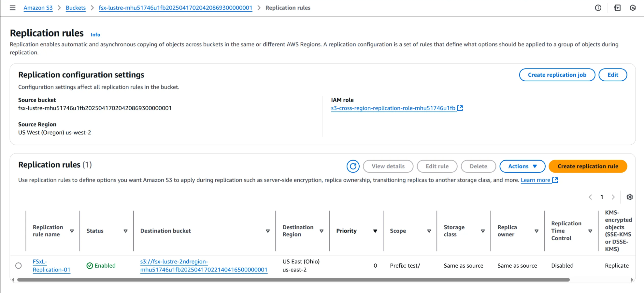Screen dimensions: 644x293
Task: Open table preferences gear icon
Action: click(x=630, y=197)
